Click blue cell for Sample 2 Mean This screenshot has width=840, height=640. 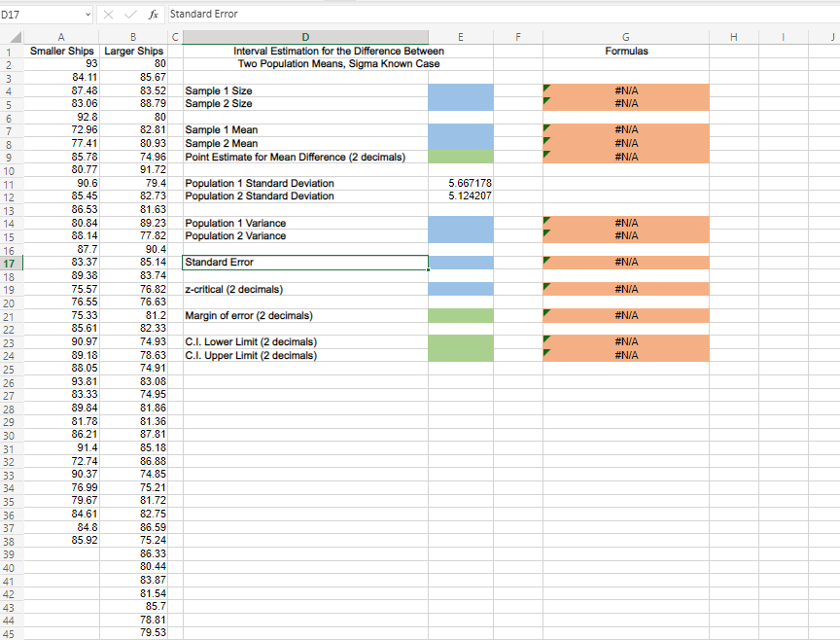(x=461, y=143)
